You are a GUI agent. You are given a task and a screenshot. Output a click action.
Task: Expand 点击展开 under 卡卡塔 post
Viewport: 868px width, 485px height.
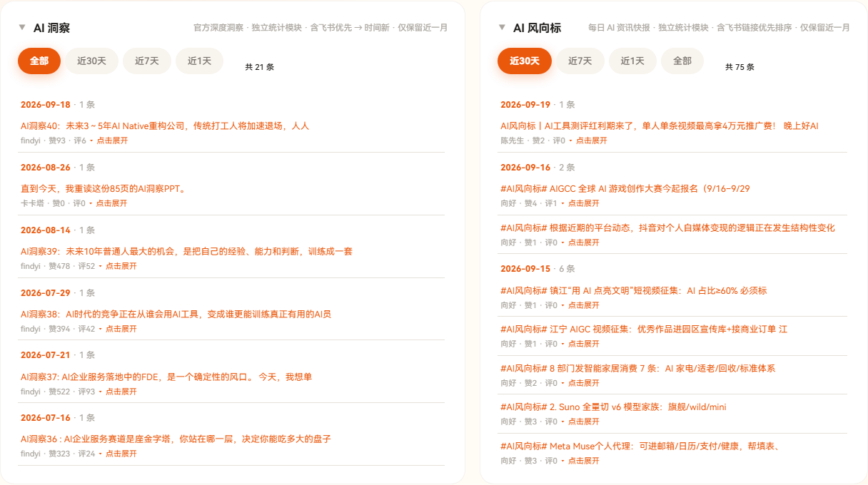(x=111, y=203)
